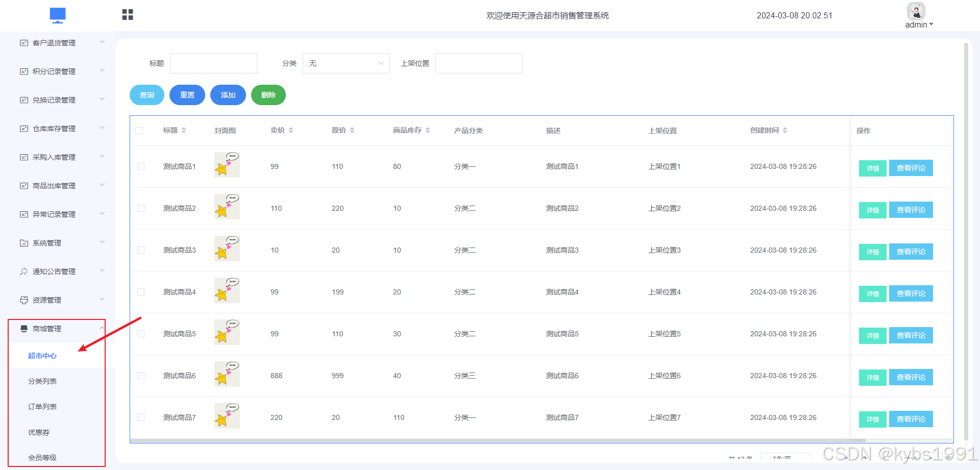
Task: Collapse 商城管理 chevron
Action: coord(102,328)
